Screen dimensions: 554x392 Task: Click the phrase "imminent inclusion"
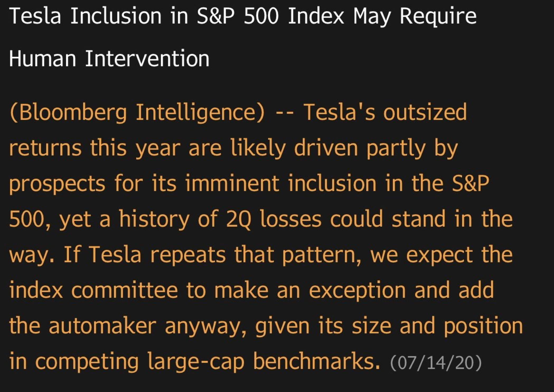(280, 183)
